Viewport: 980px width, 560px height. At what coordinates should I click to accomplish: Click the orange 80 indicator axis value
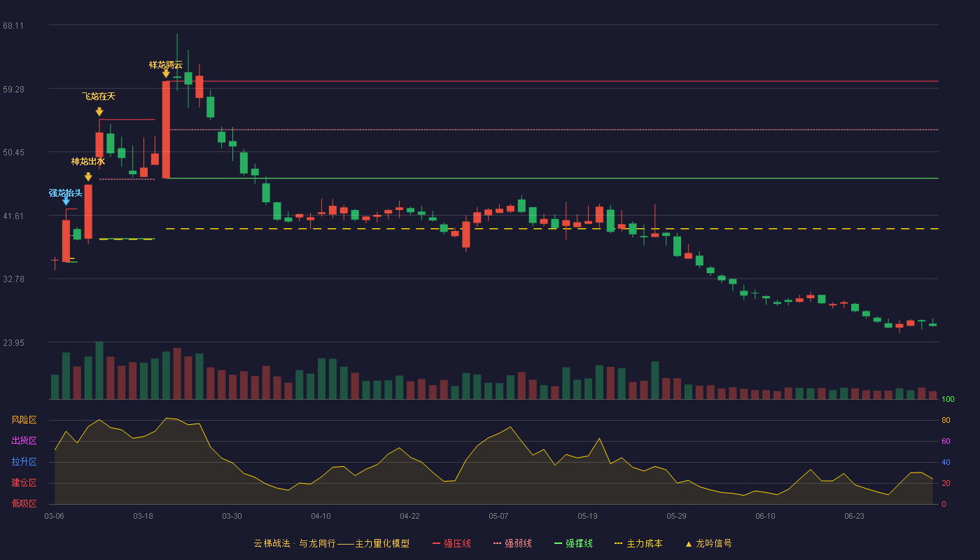tap(946, 420)
